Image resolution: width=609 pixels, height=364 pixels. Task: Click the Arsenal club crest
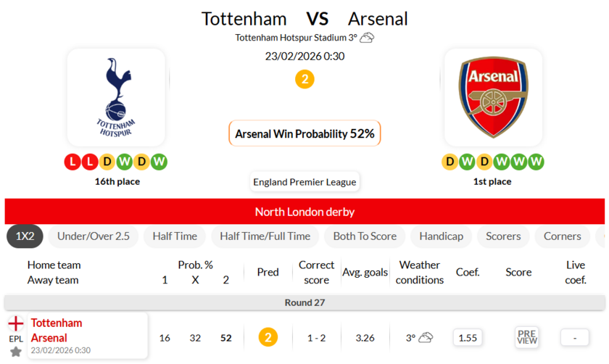pos(493,98)
